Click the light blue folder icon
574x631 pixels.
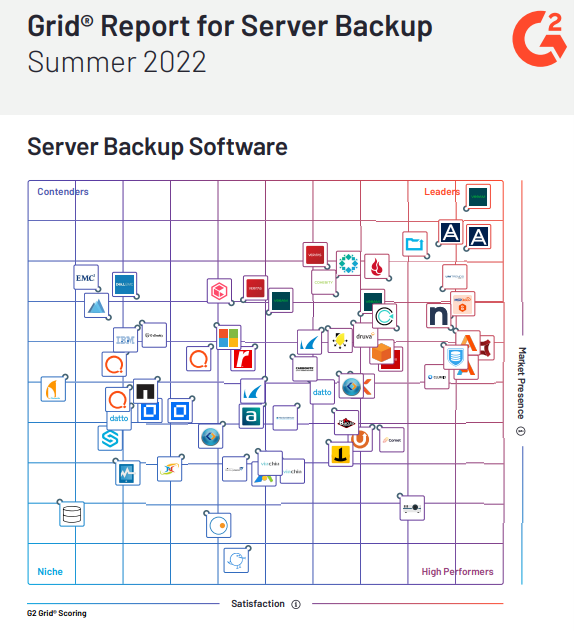coord(415,244)
